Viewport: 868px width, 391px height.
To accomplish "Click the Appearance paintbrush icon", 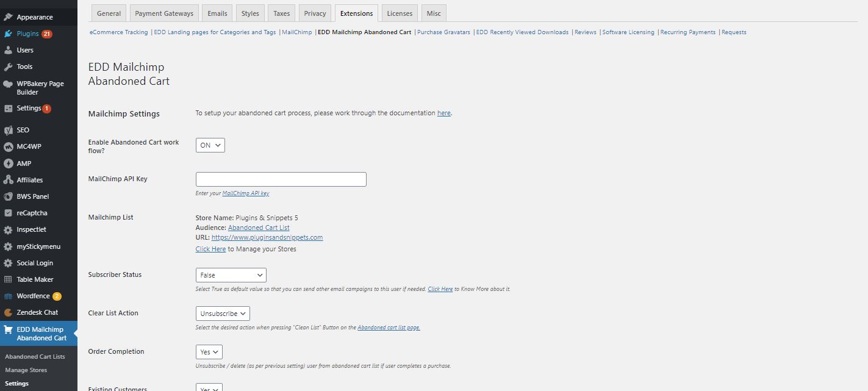I will pos(8,17).
